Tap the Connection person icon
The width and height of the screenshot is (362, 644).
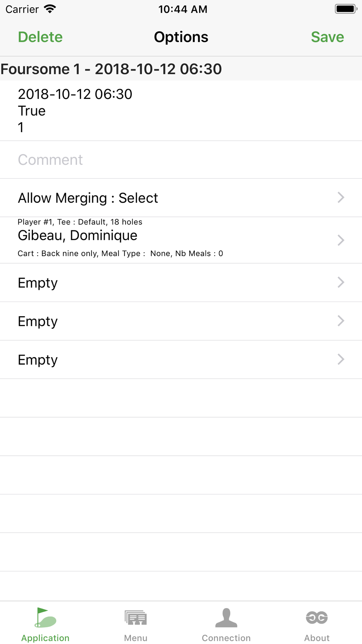point(226,618)
